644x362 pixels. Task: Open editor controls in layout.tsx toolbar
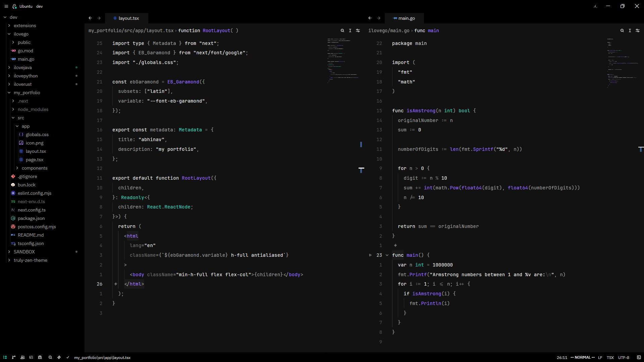(x=358, y=31)
